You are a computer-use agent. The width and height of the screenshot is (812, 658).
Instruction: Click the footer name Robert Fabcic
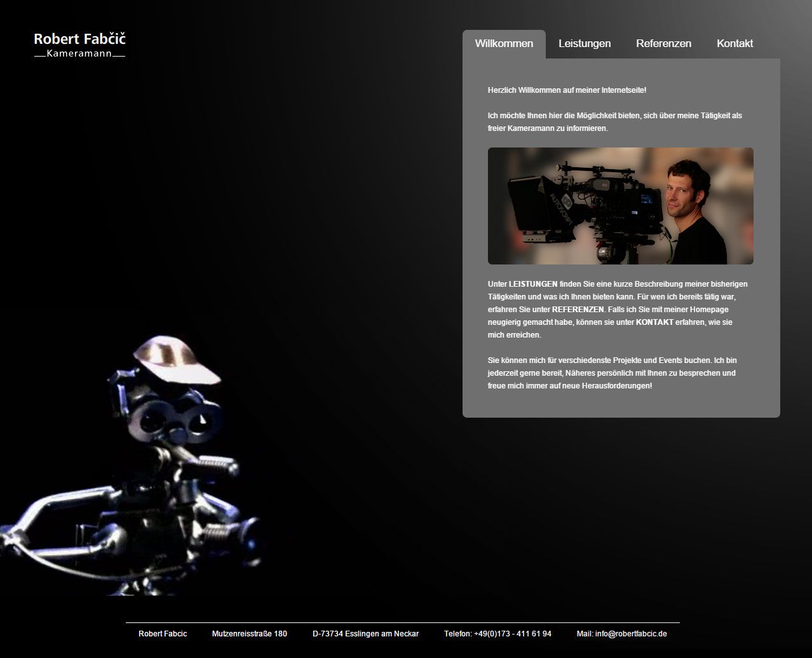click(x=163, y=634)
